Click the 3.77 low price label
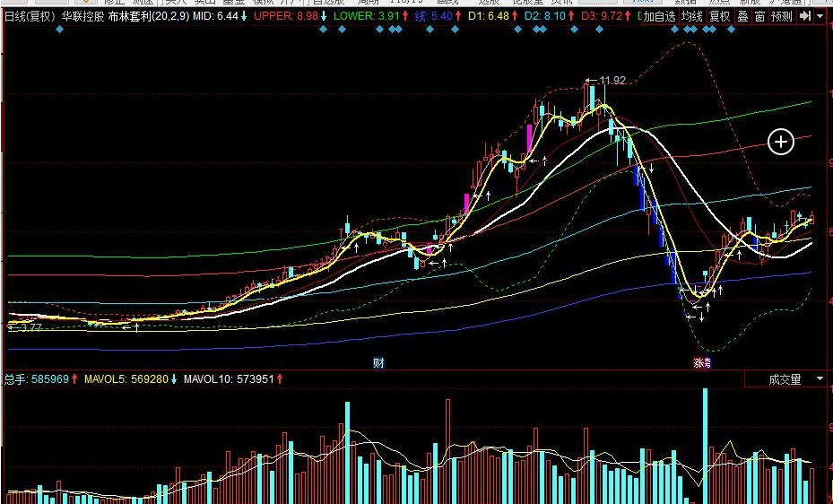The width and height of the screenshot is (833, 504). pos(30,327)
